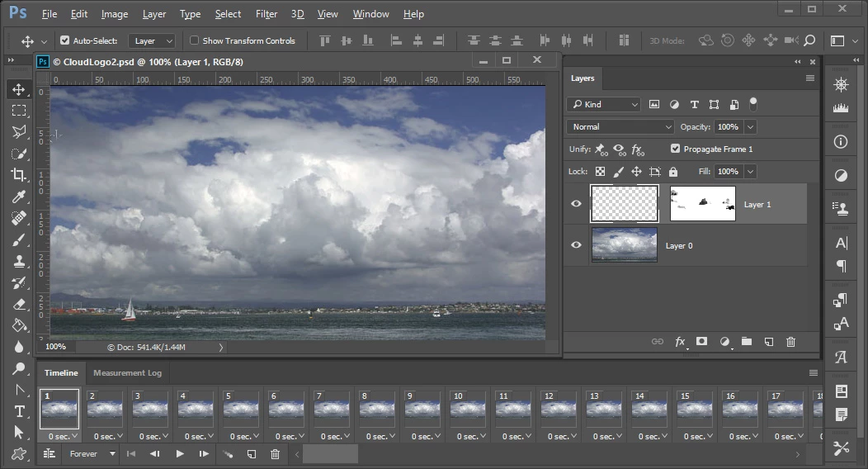Select frame 5 in the timeline
Screen dimensions: 868x469
coord(240,409)
